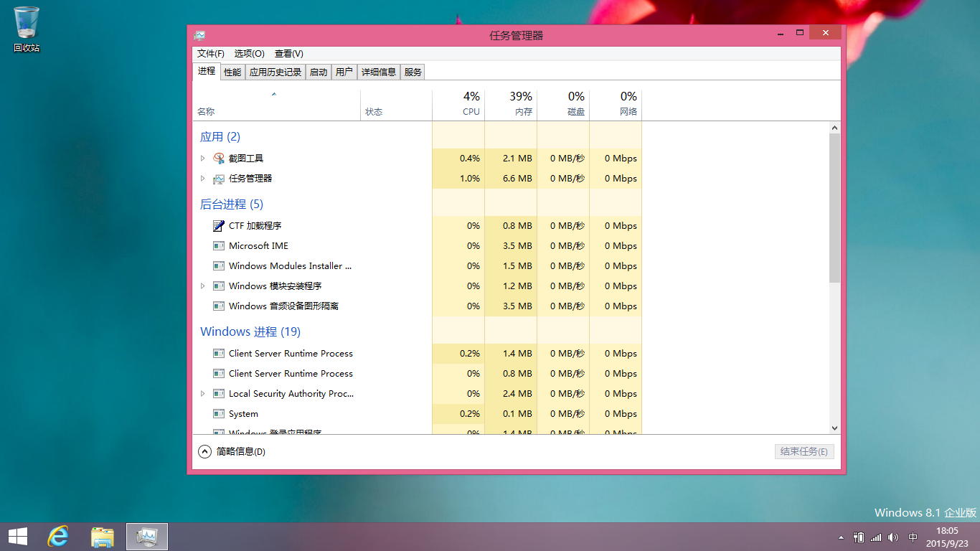Image resolution: width=980 pixels, height=551 pixels.
Task: Open the 文件(F) menu
Action: 211,54
